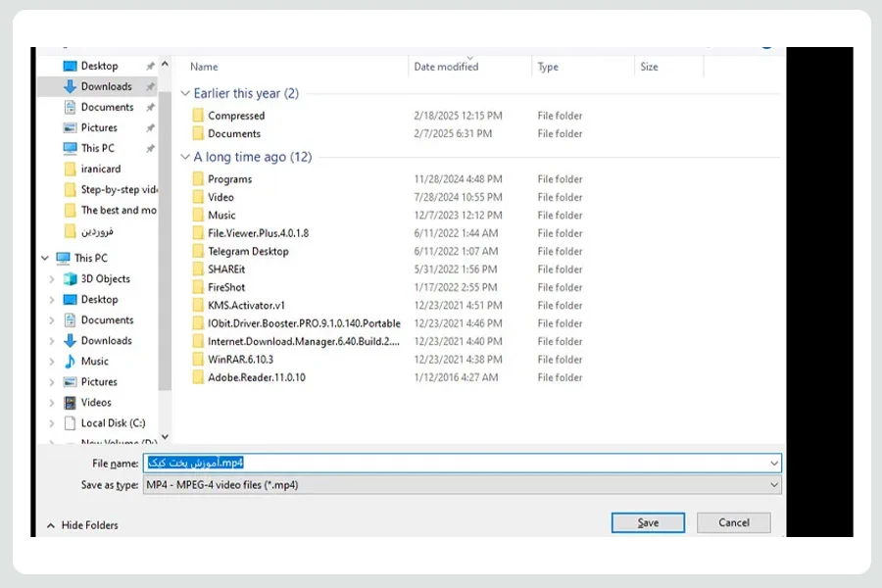Click the Pictures icon in quick access

[70, 127]
